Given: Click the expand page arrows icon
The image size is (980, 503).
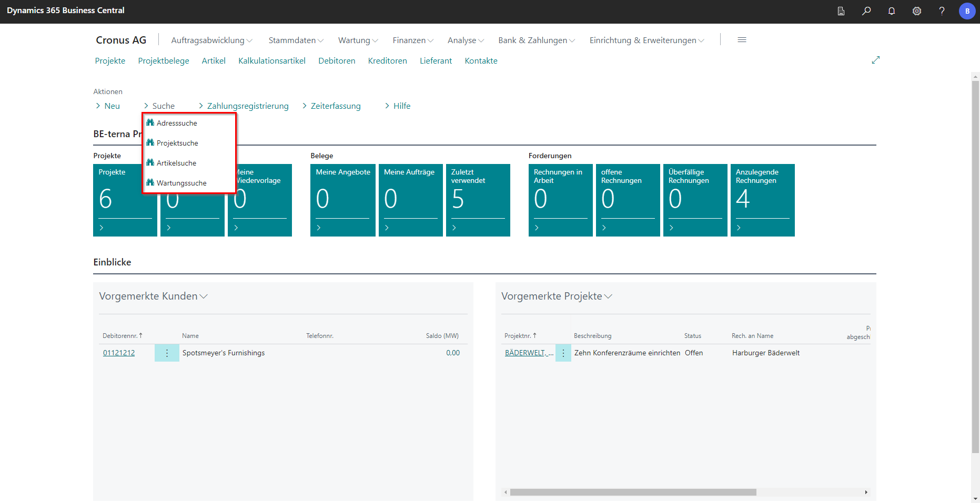Looking at the screenshot, I should 875,60.
